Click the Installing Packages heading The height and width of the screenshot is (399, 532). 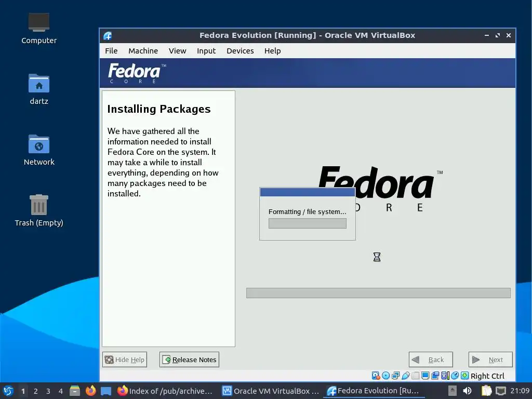159,109
